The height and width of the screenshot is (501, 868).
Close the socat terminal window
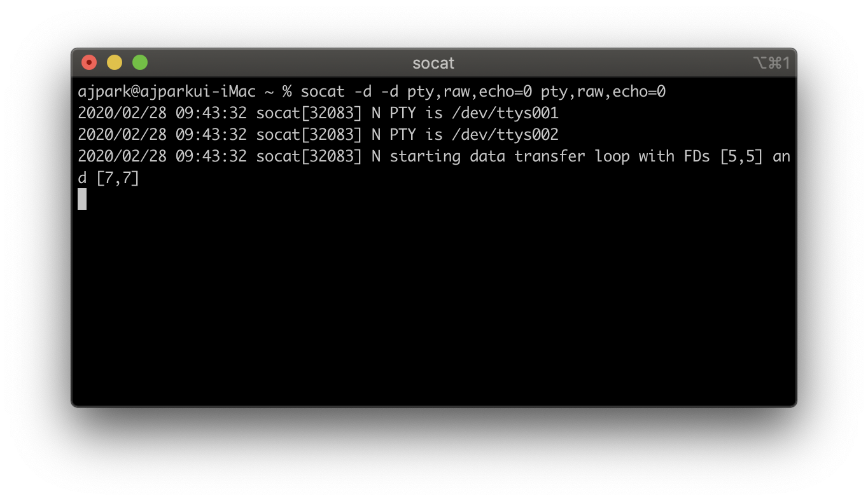tap(88, 62)
